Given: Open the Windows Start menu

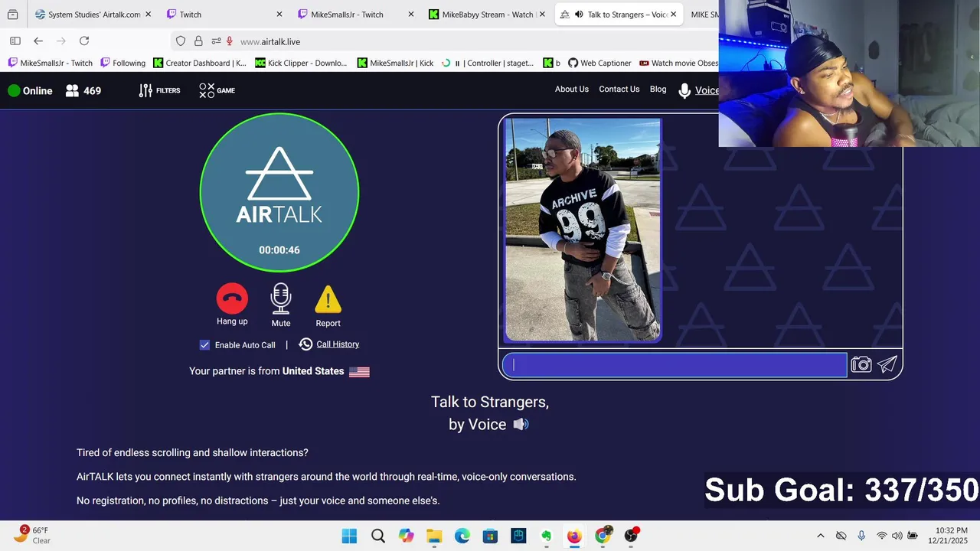Looking at the screenshot, I should 349,536.
